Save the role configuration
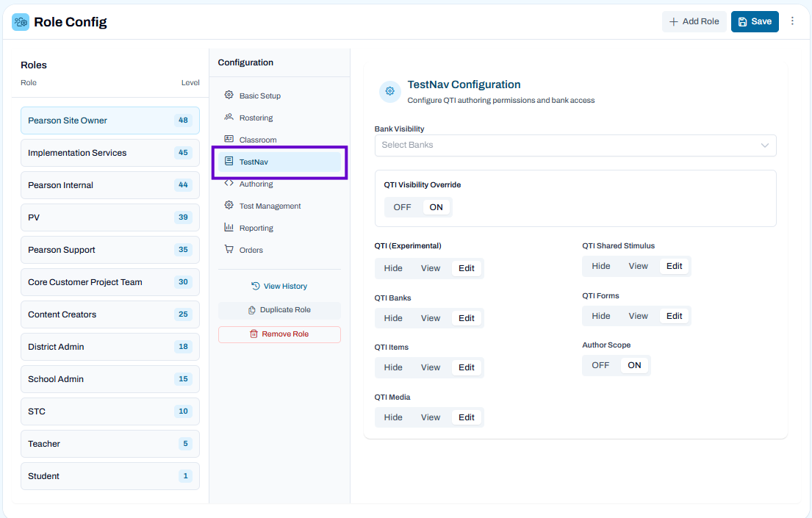 coord(755,21)
